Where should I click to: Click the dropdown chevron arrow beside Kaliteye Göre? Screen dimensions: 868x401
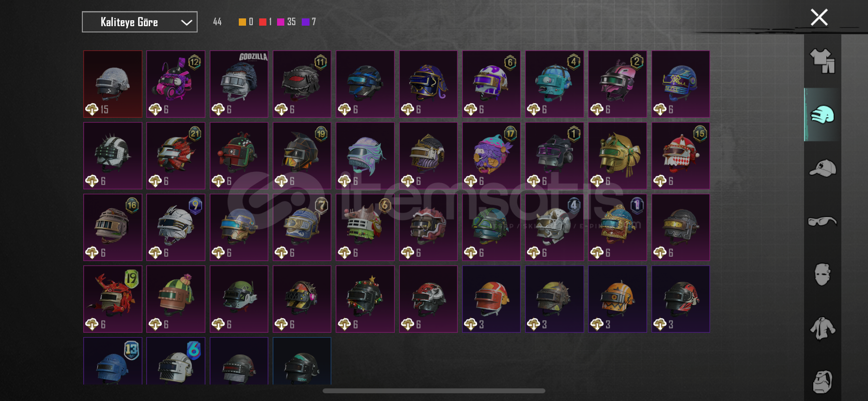tap(186, 22)
